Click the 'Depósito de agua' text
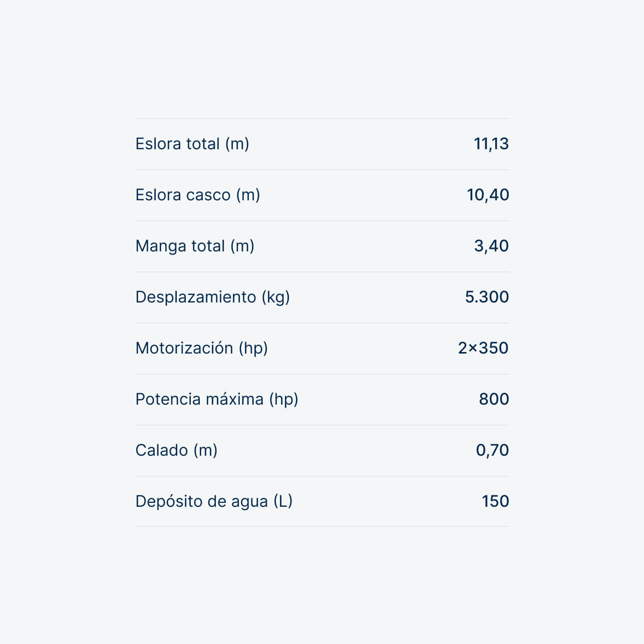644x644 pixels. (202, 502)
